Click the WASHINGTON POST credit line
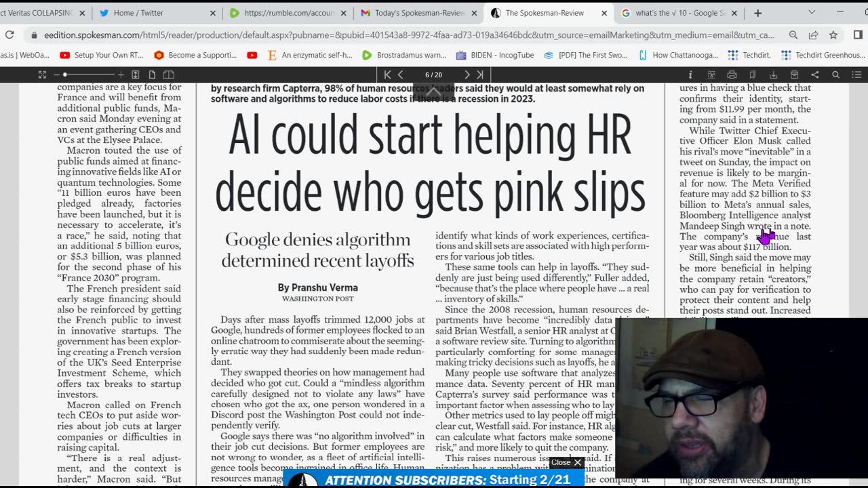Screen dimensions: 868x488 click(x=317, y=299)
